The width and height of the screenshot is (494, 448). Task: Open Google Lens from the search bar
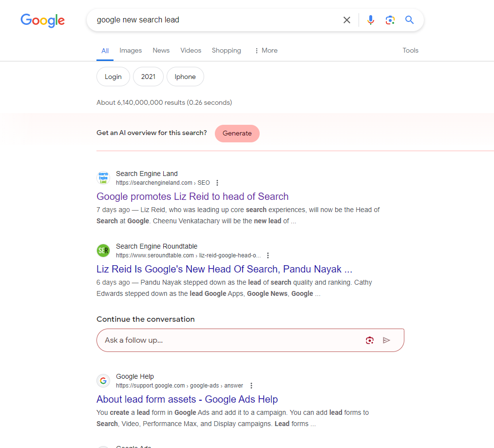390,20
